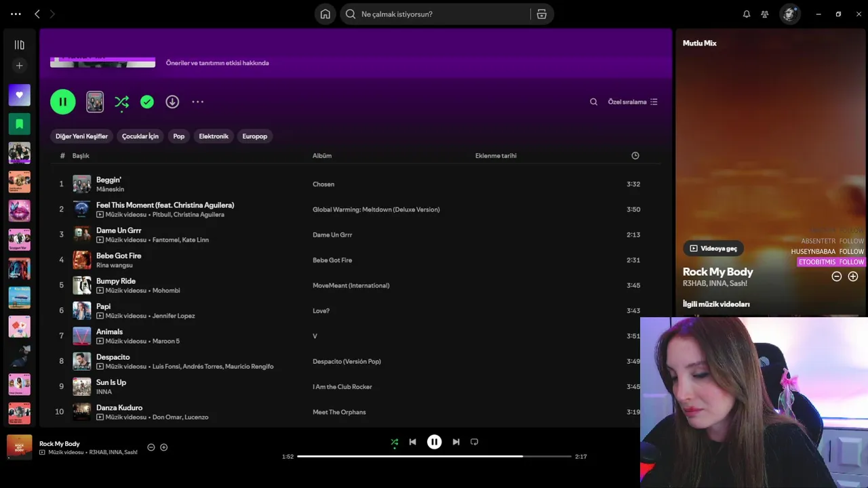Open music video icon for 'Danza Kuduro'
This screenshot has width=868, height=488.
(100, 417)
